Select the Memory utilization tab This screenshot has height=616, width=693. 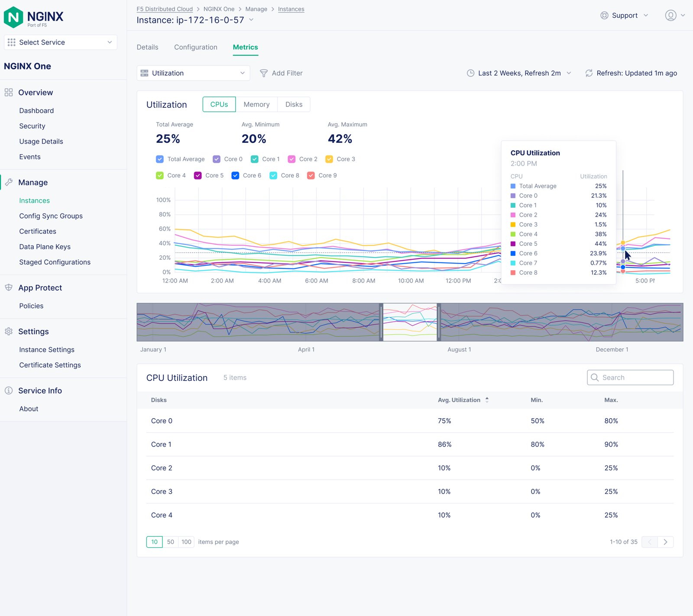256,104
